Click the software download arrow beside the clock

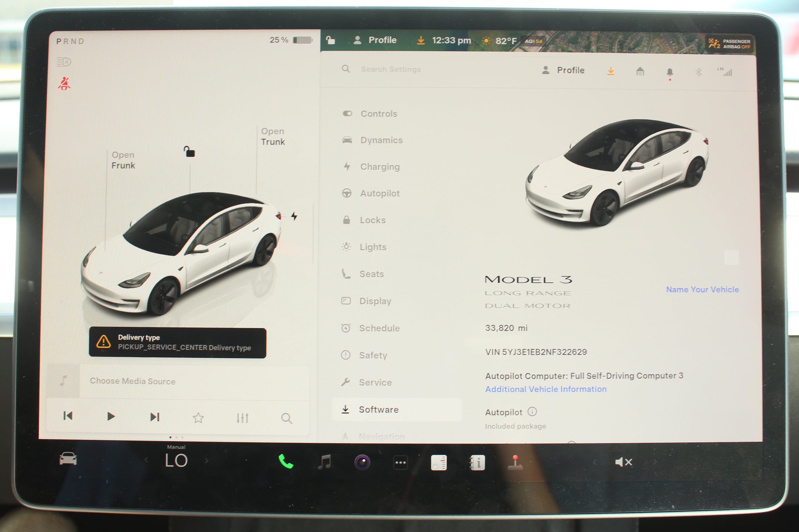[421, 40]
